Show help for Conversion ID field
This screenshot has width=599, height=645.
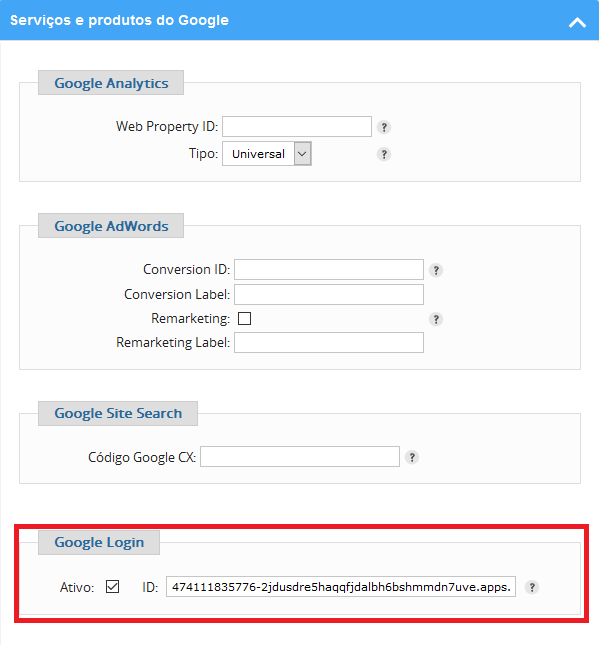(x=436, y=270)
